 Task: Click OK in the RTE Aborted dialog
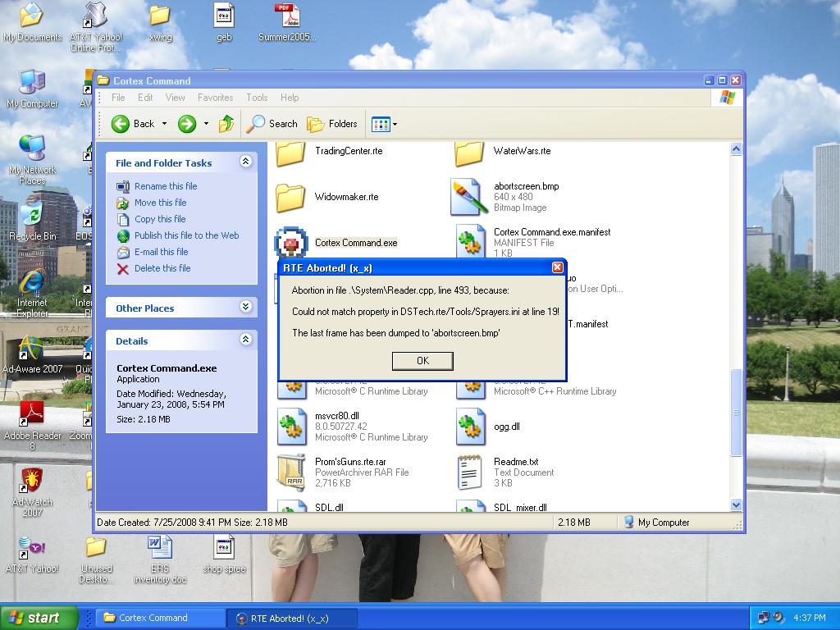[422, 360]
